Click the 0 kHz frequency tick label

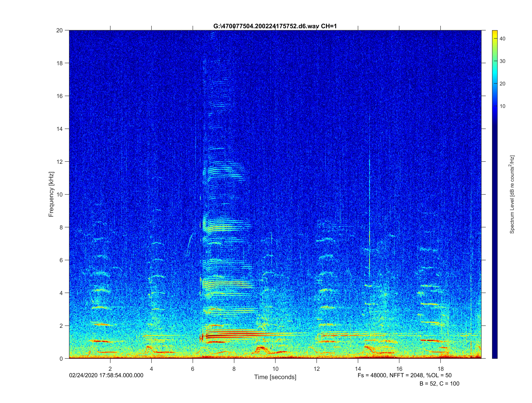pyautogui.click(x=61, y=359)
